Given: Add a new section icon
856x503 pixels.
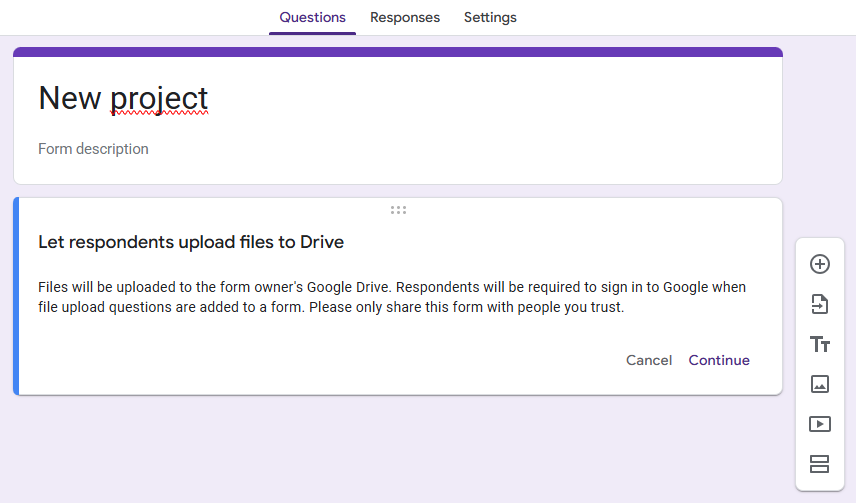Looking at the screenshot, I should [819, 464].
